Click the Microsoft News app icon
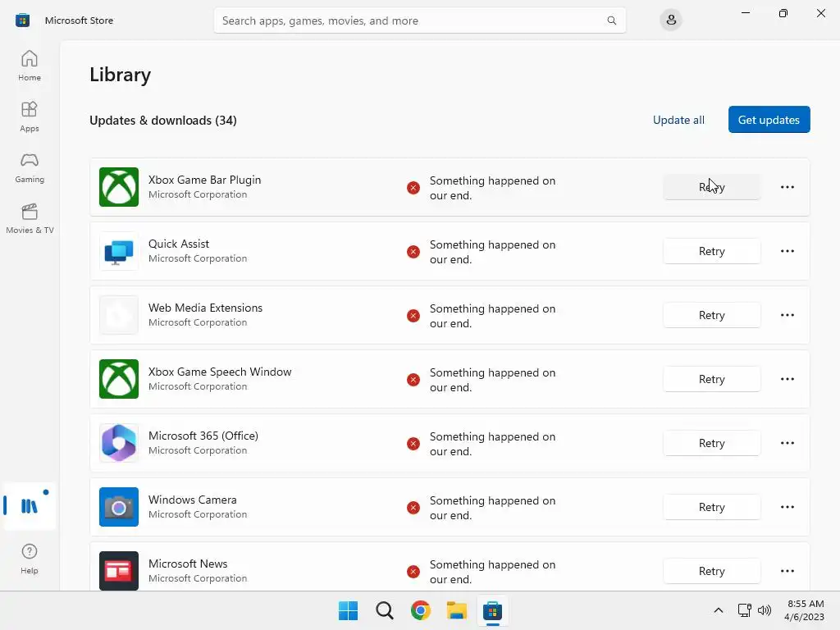Viewport: 840px width, 630px height. 119,571
